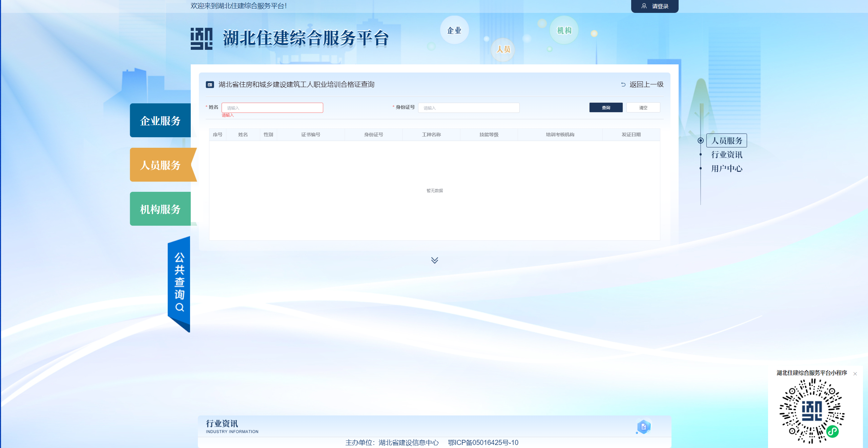868x448 pixels.
Task: Click the certificate card icon beside the query title
Action: click(x=210, y=85)
